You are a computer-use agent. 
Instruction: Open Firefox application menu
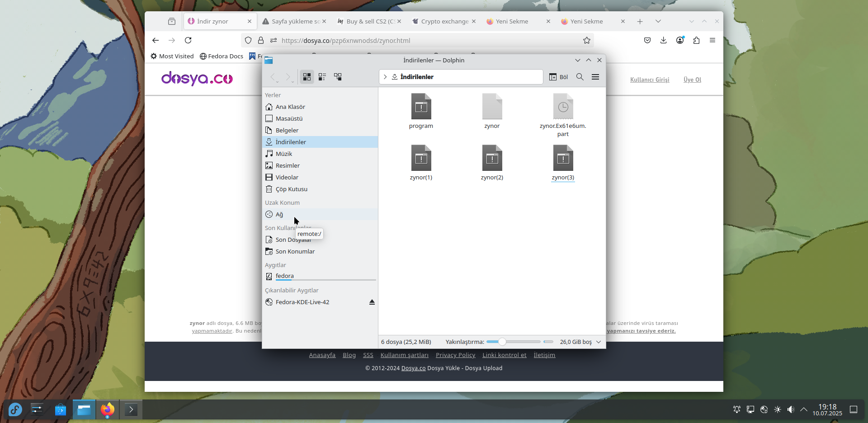(x=712, y=40)
